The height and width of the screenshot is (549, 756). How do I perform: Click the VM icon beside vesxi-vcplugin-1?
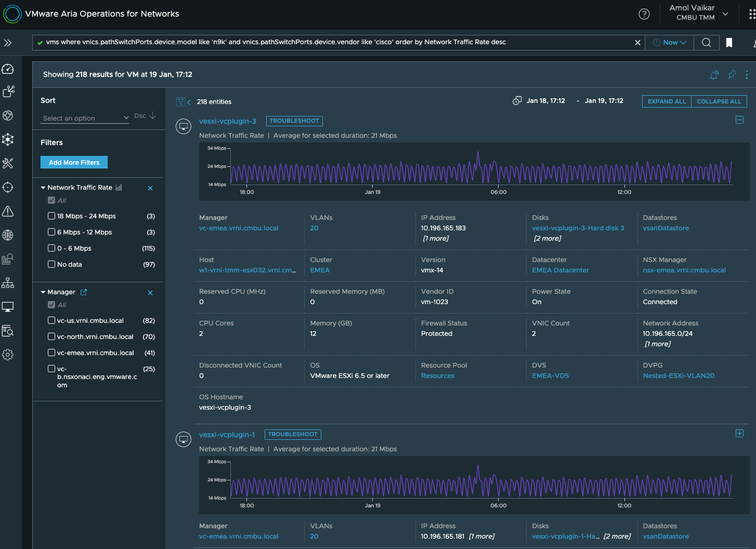(184, 440)
